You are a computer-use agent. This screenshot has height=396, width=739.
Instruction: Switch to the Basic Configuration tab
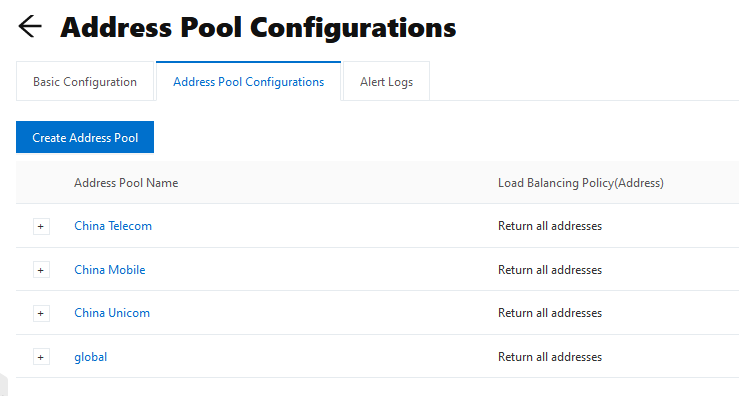pyautogui.click(x=85, y=82)
